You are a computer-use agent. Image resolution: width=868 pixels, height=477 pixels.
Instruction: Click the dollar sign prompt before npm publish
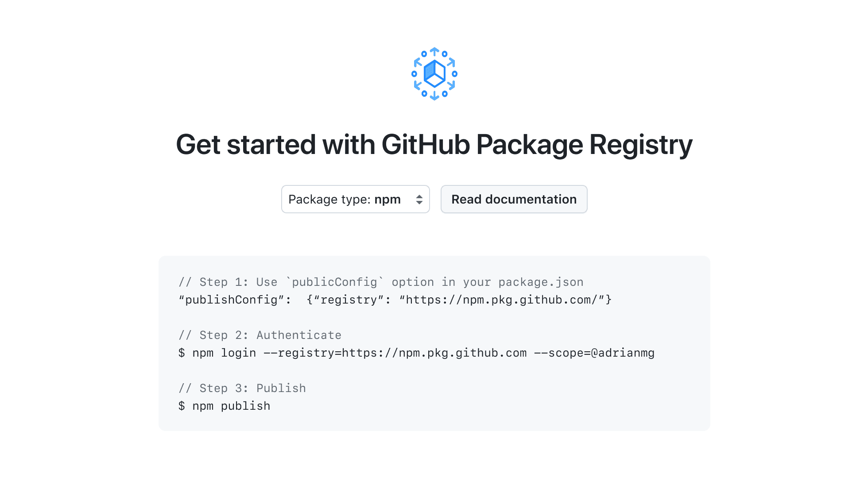pyautogui.click(x=182, y=406)
